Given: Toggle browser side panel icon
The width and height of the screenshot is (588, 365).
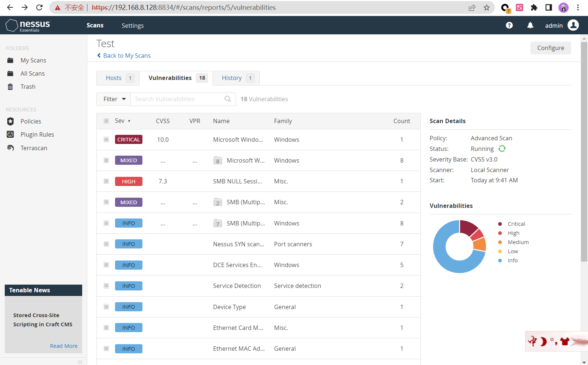Looking at the screenshot, I should pos(549,7).
